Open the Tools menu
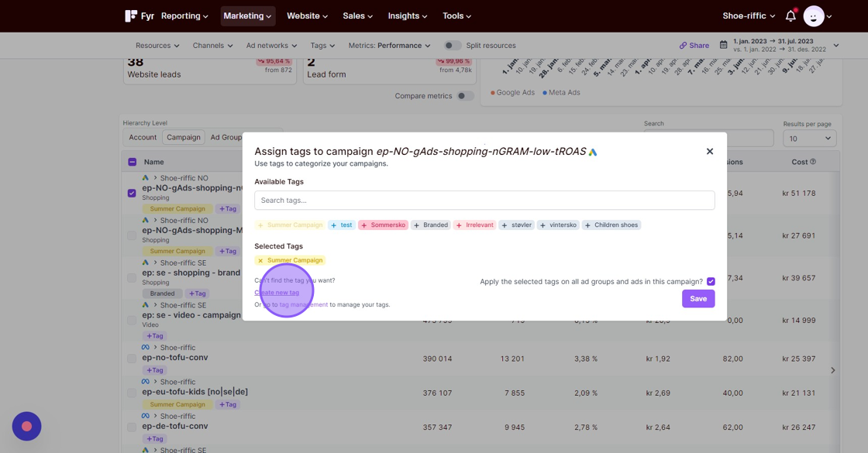This screenshot has width=868, height=453. tap(456, 16)
